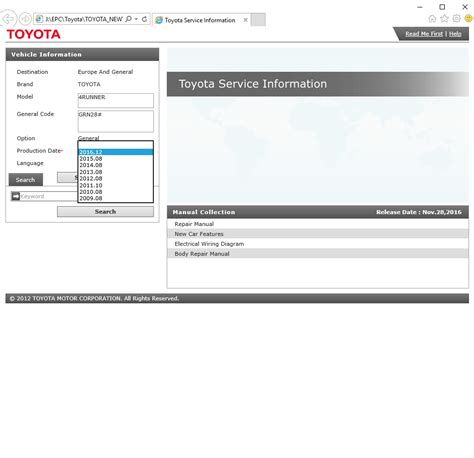Open the browser Home icon
The image size is (474, 458).
click(x=432, y=18)
